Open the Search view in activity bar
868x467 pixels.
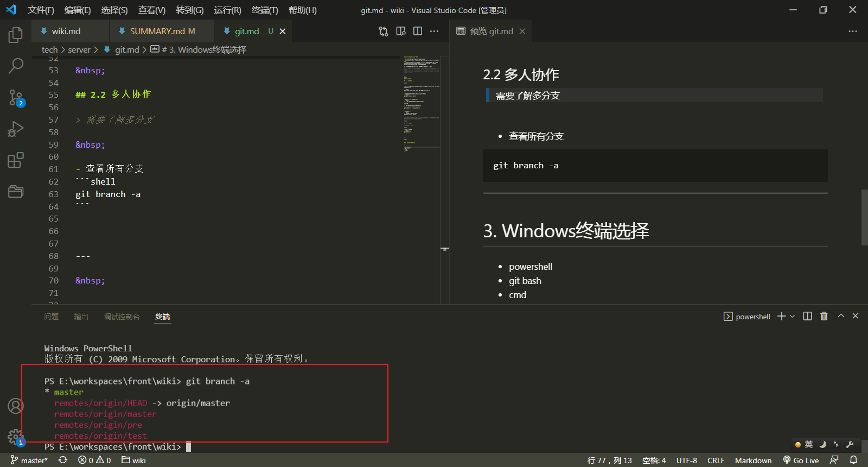pos(16,66)
